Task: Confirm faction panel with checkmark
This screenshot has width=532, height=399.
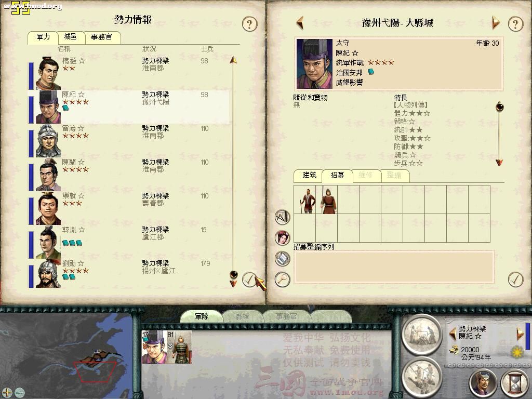Action: click(250, 280)
